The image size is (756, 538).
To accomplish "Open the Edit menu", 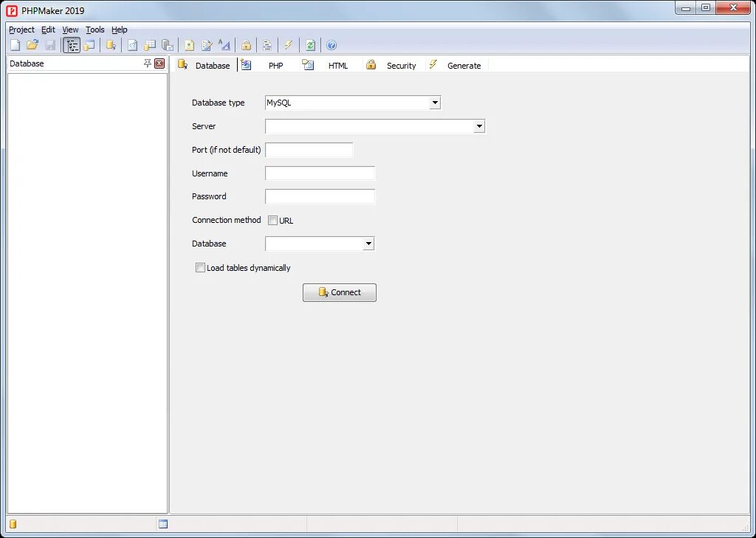I will click(x=48, y=30).
